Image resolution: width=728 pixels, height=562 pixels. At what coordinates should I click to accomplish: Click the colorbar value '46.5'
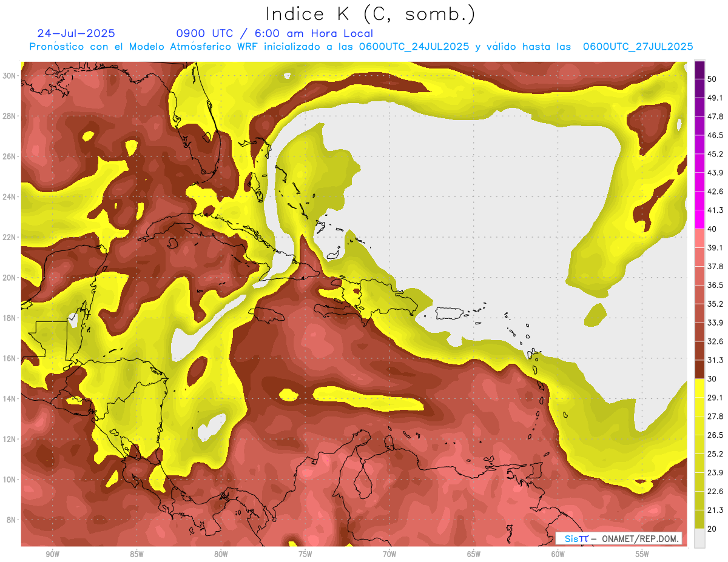coord(715,135)
